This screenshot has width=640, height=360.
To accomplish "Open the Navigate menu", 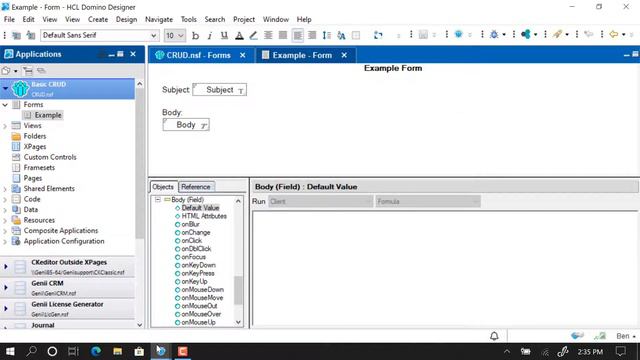I will (x=159, y=19).
